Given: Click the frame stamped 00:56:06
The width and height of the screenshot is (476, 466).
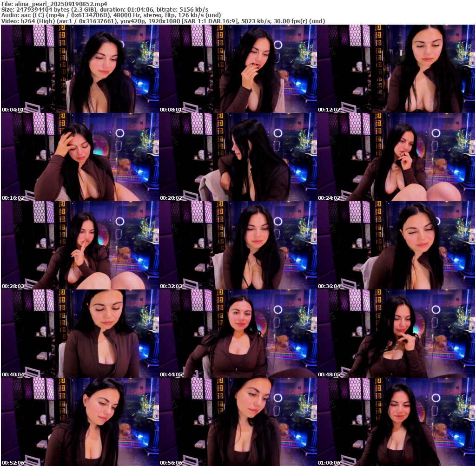Looking at the screenshot, I should pos(238,422).
